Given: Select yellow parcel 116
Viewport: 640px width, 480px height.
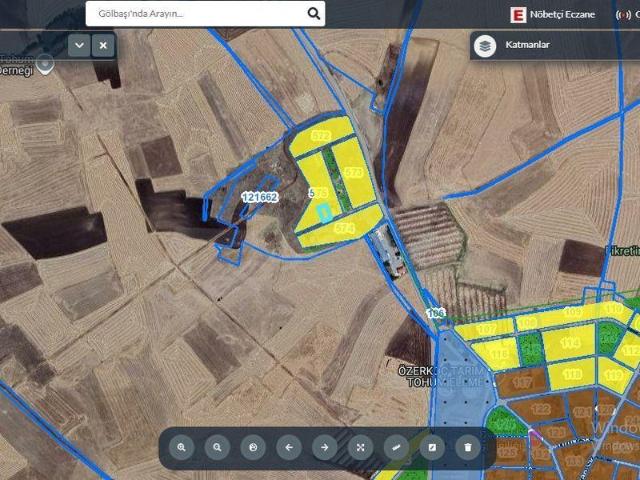Looking at the screenshot, I should [499, 353].
